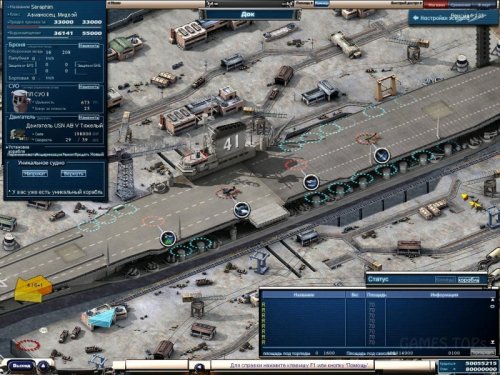
Task: Click the Док title banner
Action: point(247,14)
